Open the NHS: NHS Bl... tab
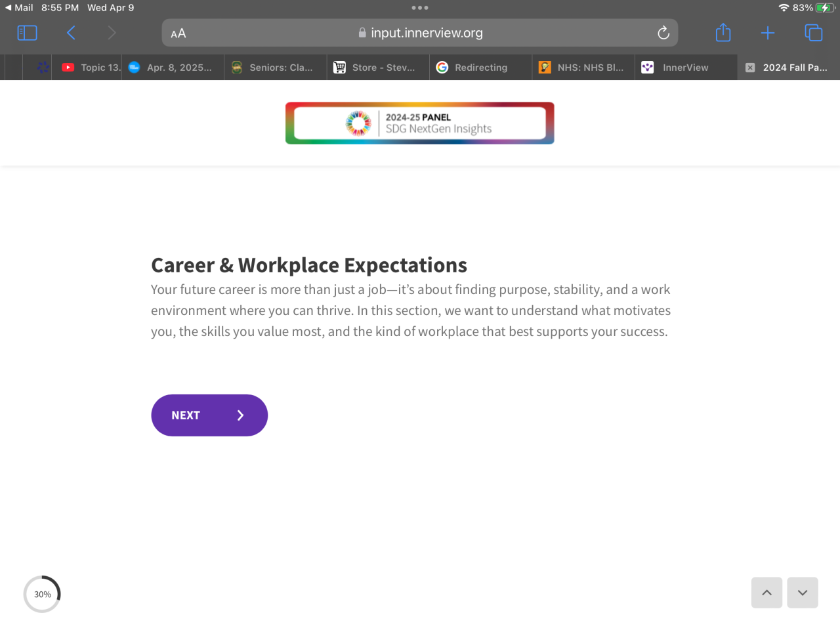 pos(583,68)
